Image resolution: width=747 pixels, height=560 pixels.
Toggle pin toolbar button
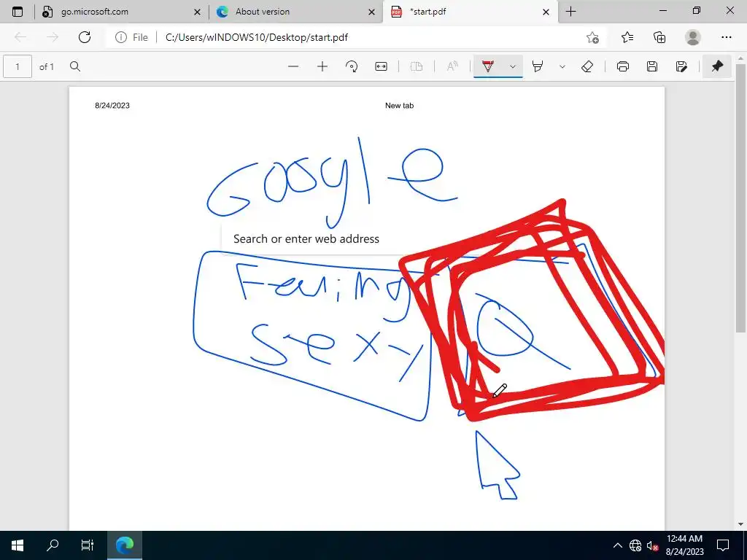point(717,66)
